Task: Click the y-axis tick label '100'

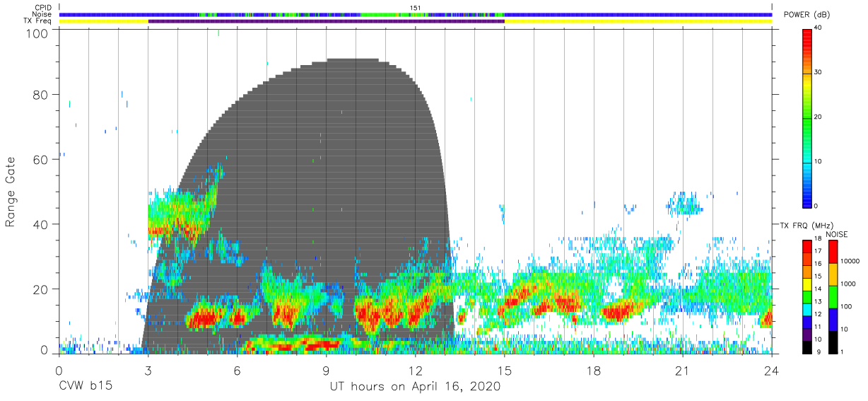Action: [37, 33]
